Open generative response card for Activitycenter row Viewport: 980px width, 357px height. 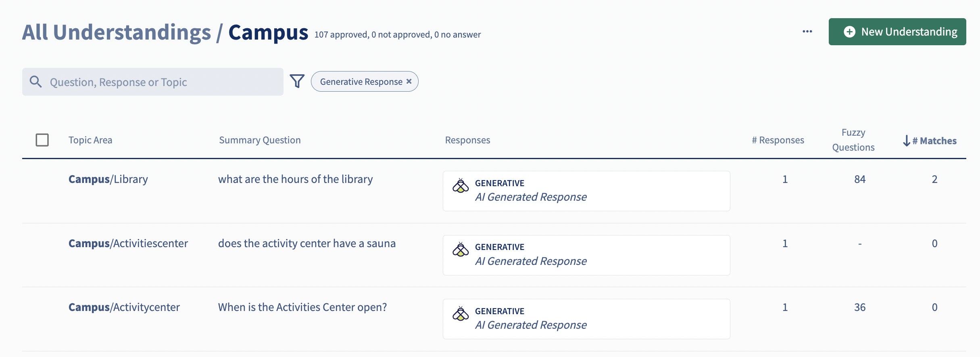coord(586,319)
